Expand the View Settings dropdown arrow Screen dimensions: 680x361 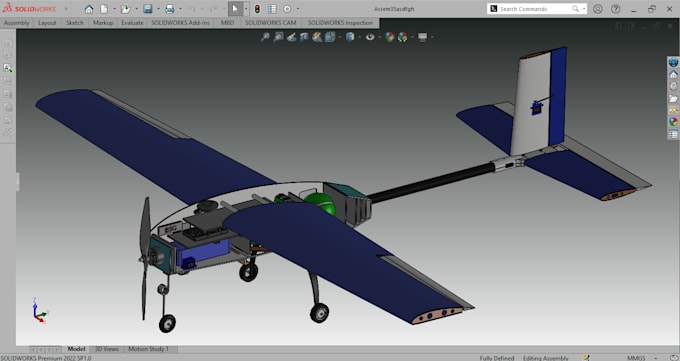(432, 37)
